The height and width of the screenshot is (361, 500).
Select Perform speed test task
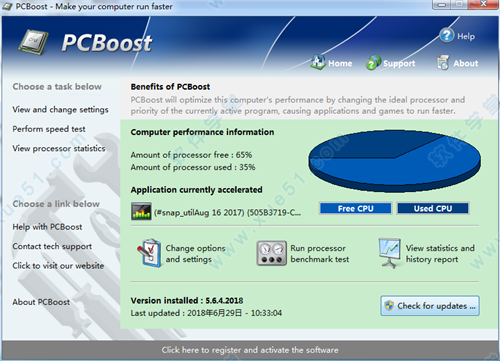[x=49, y=129]
